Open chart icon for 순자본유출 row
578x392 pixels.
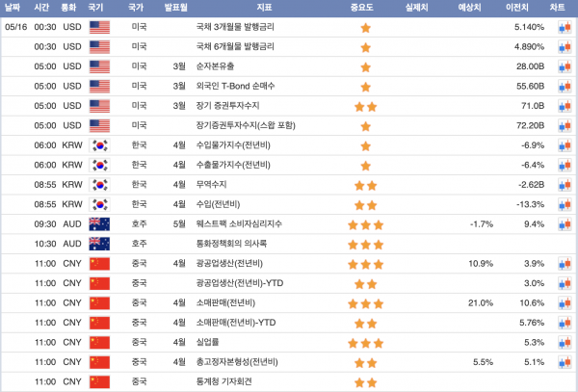(x=565, y=66)
